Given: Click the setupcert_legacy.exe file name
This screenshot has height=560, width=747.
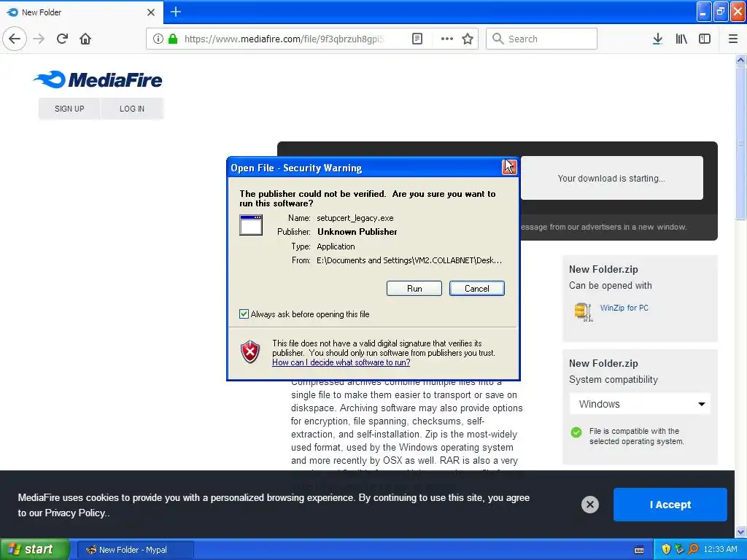Looking at the screenshot, I should (x=355, y=218).
